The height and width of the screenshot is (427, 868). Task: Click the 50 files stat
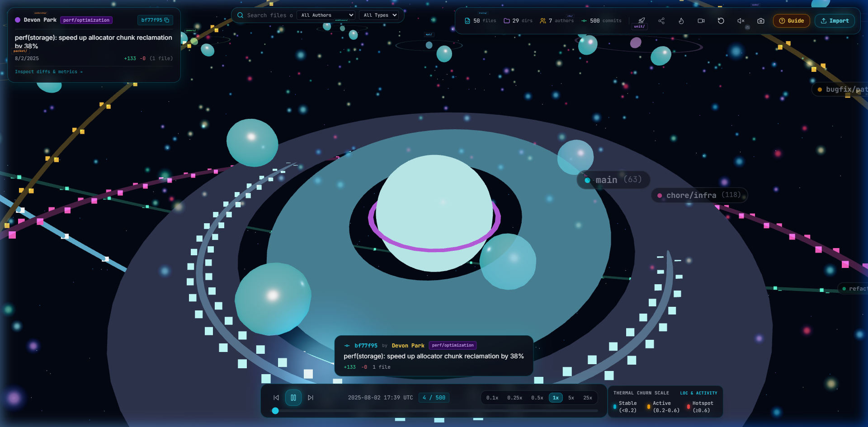click(x=481, y=21)
